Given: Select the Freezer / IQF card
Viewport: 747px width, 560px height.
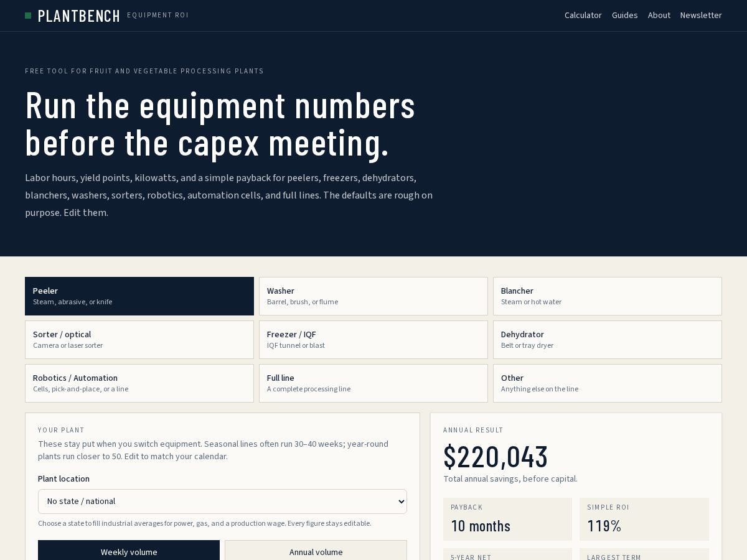Looking at the screenshot, I should 374,340.
